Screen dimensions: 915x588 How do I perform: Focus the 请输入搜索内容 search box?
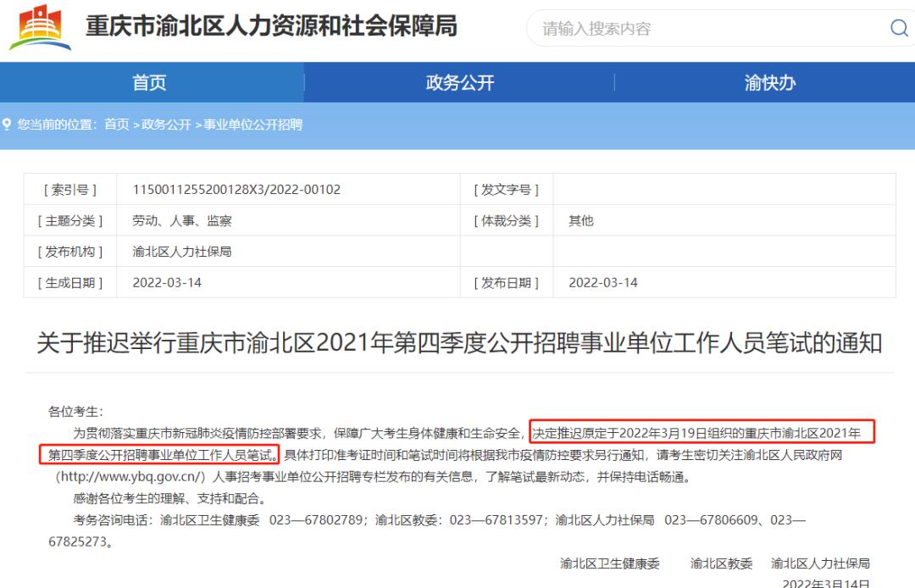tap(703, 29)
